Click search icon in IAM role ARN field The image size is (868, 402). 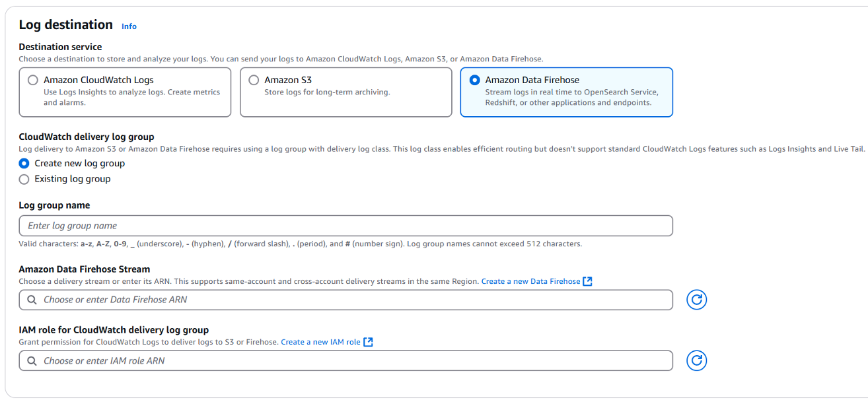click(x=32, y=361)
